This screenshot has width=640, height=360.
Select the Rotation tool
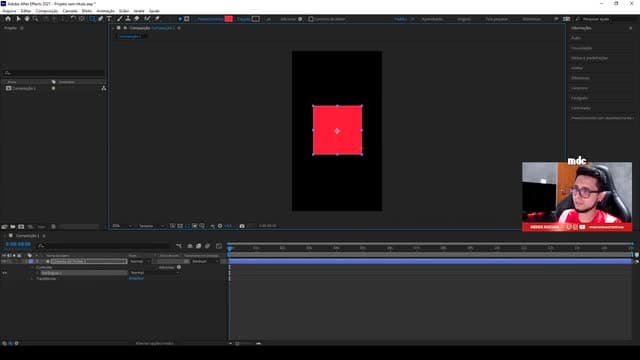click(73, 19)
